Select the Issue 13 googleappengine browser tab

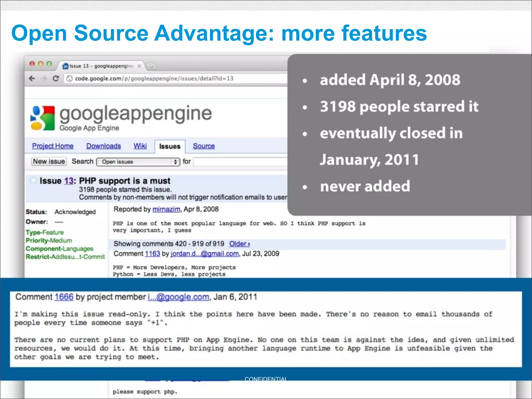[101, 66]
